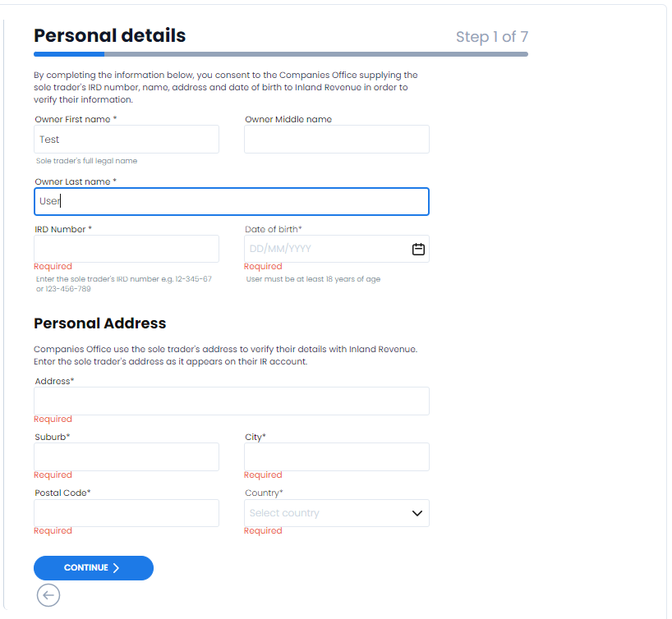This screenshot has height=619, width=672.
Task: Focus the Postal Code field
Action: [x=127, y=513]
